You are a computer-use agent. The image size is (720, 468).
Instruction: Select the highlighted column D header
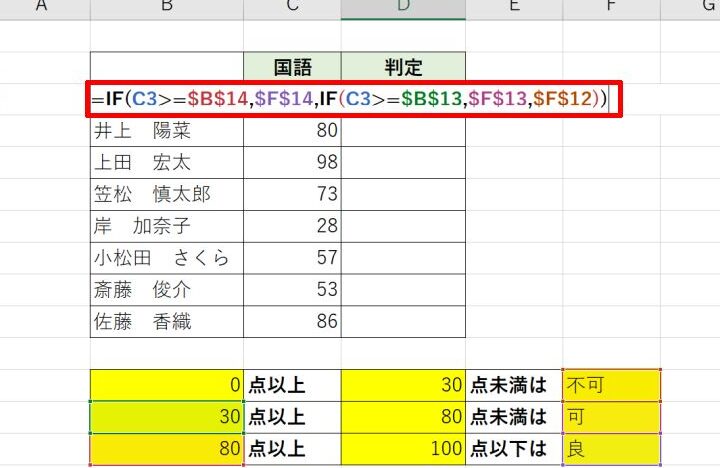(x=403, y=9)
